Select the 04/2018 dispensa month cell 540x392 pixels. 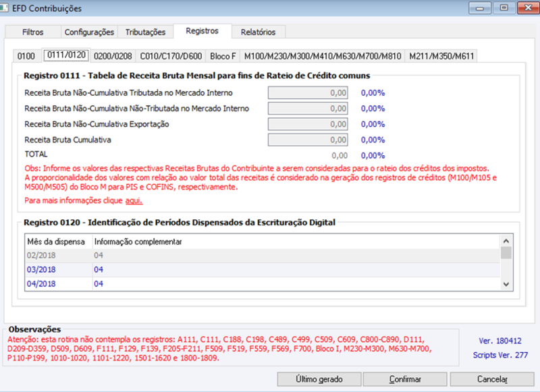tap(58, 284)
